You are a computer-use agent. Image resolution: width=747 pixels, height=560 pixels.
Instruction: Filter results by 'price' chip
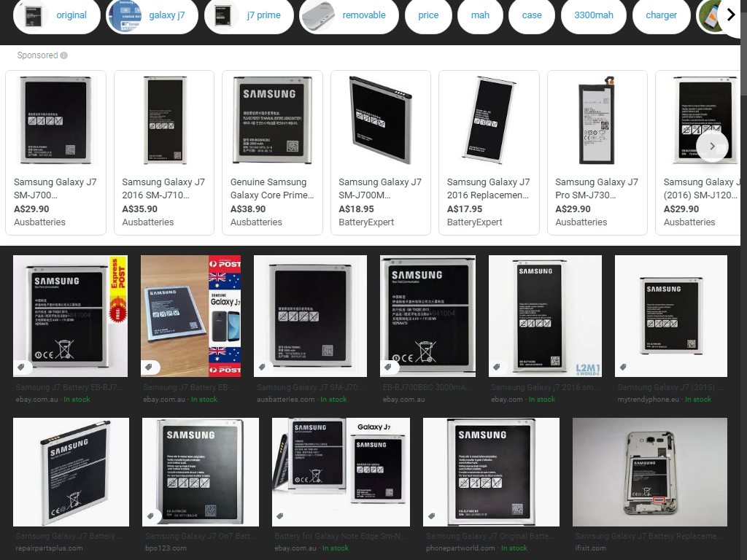428,15
